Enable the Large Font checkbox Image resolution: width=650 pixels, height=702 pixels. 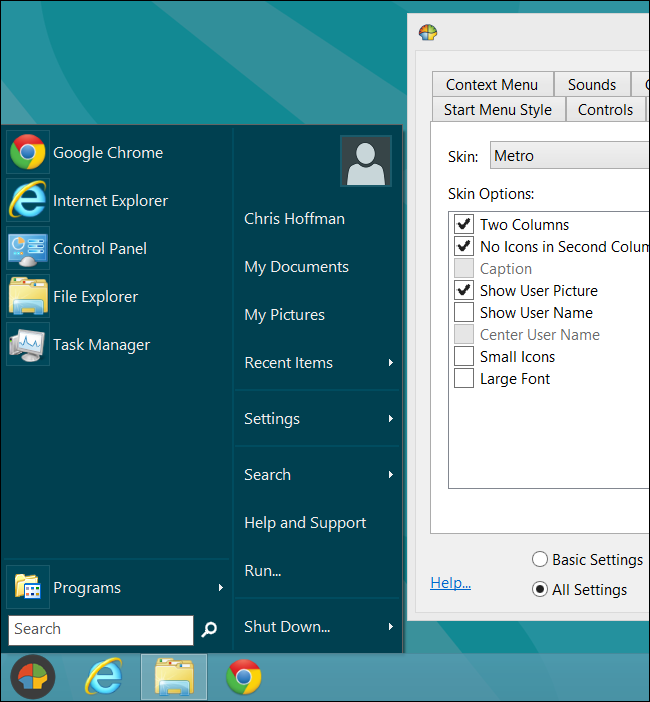[x=464, y=378]
